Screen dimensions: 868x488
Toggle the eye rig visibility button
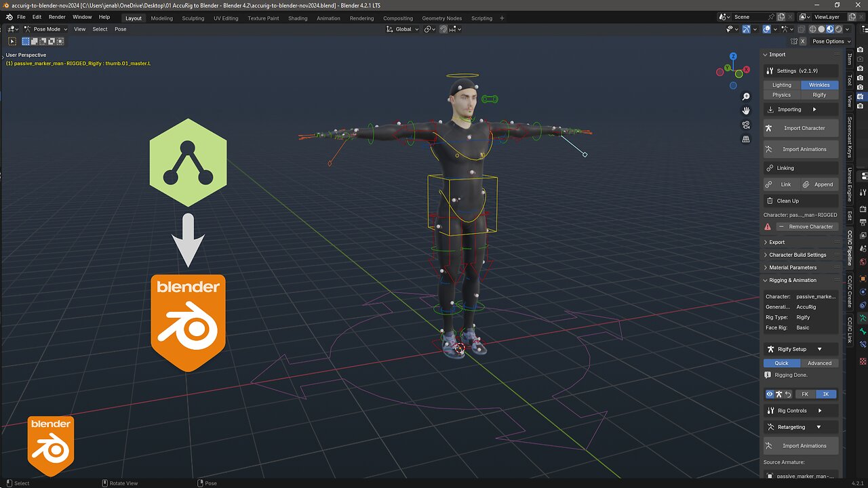[x=770, y=394]
